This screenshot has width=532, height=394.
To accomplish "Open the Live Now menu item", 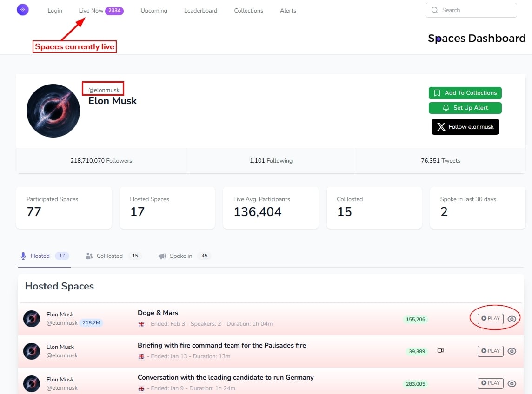I will tap(91, 11).
